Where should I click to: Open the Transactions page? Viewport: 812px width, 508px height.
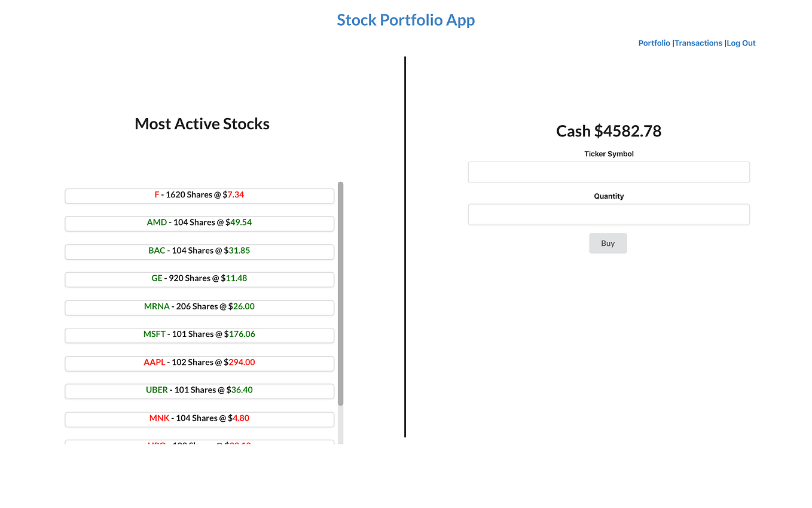click(x=698, y=43)
